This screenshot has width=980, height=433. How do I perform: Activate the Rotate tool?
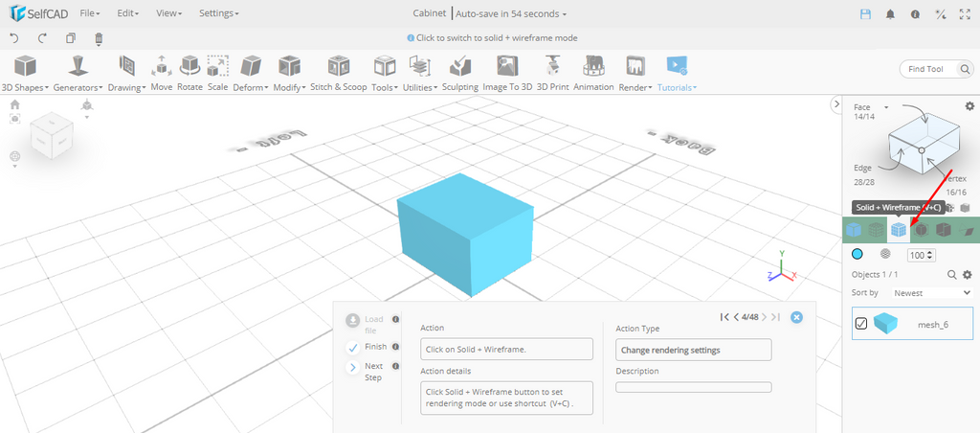pos(189,73)
